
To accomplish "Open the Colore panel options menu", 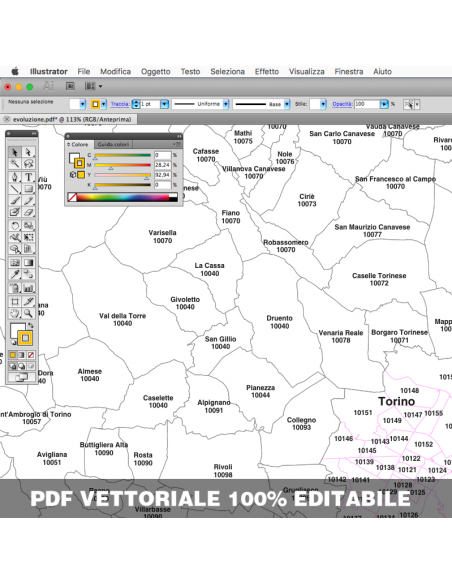I will pos(178,144).
